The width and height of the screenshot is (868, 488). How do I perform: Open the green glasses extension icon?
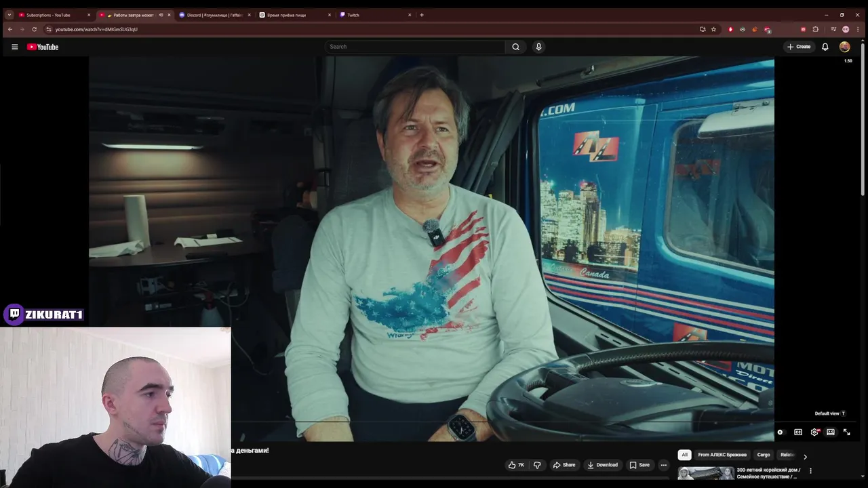coord(743,29)
